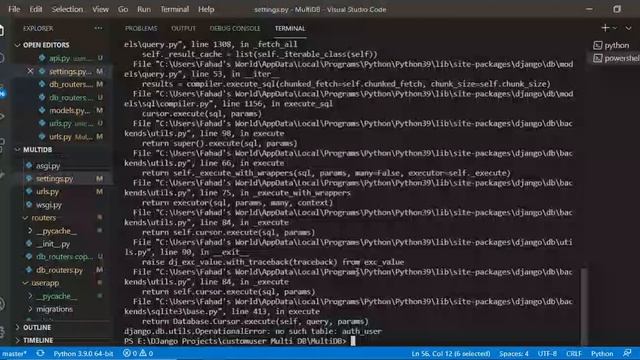The height and width of the screenshot is (360, 640).
Task: Select Python 3.9.0 64-bit interpreter
Action: [83, 353]
